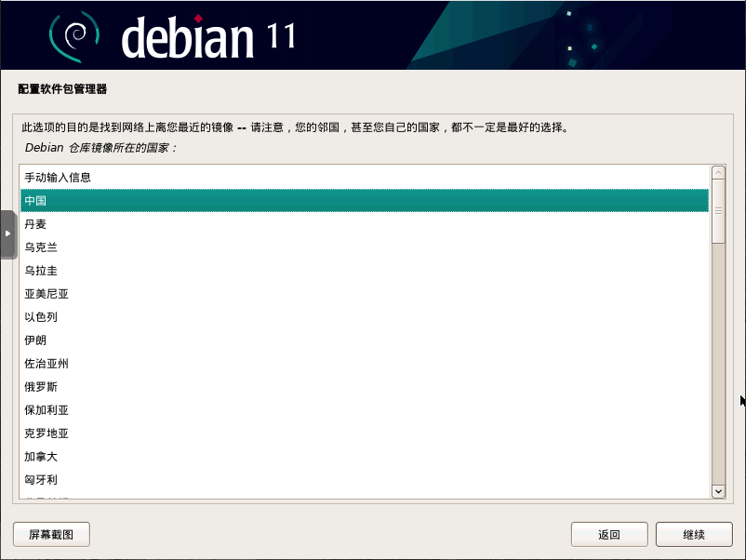Select 加拿大 from the country list

(x=365, y=457)
